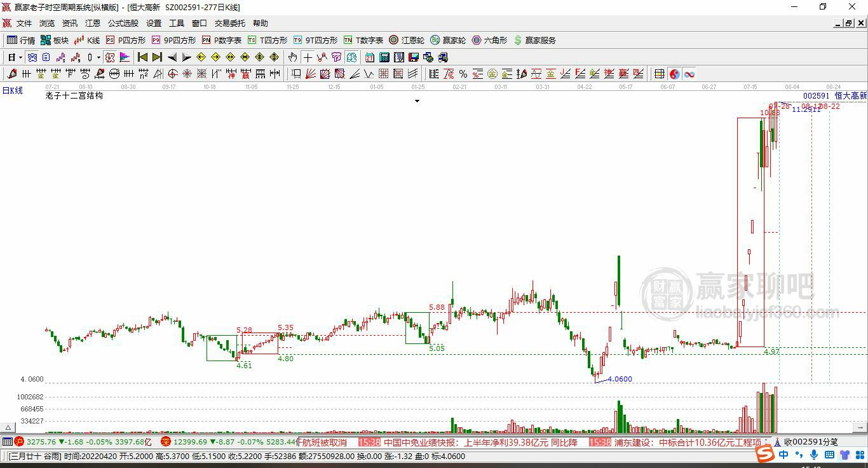Jump to the last bar icon
The image size is (868, 468).
158,57
